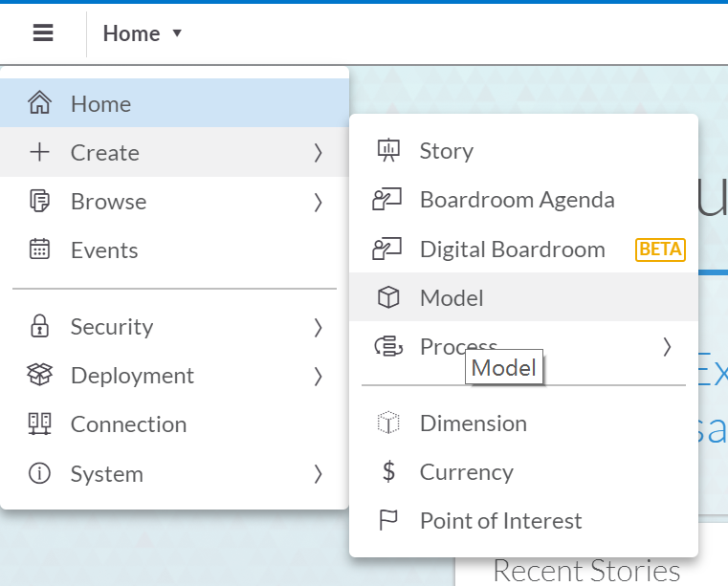The width and height of the screenshot is (728, 586).
Task: Expand the Security submenu chevron
Action: [318, 327]
